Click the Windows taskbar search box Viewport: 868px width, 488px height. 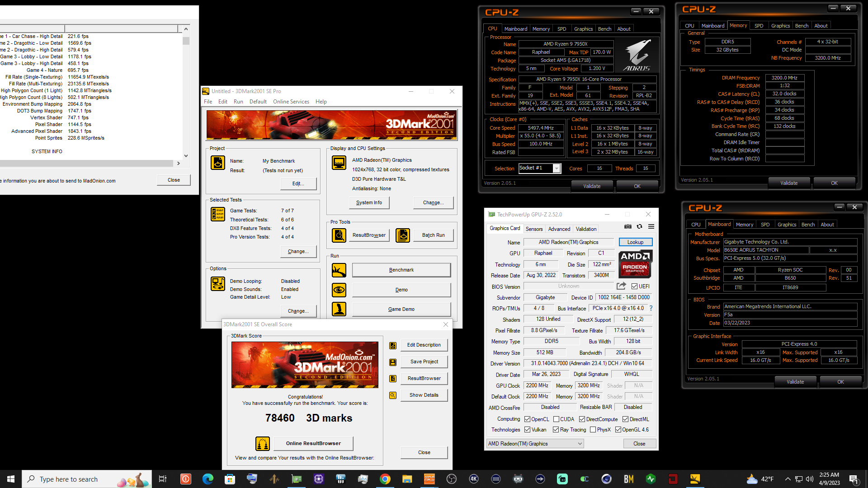[x=87, y=479]
